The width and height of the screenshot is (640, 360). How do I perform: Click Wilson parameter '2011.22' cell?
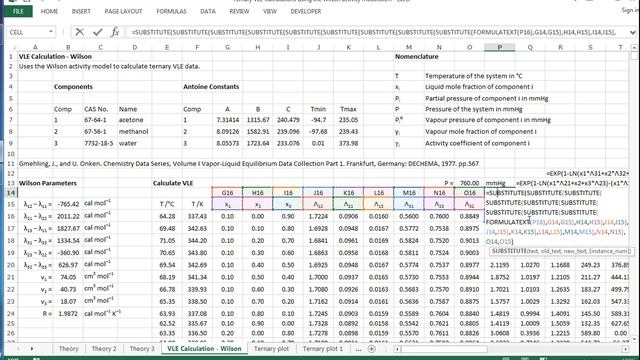point(68,216)
